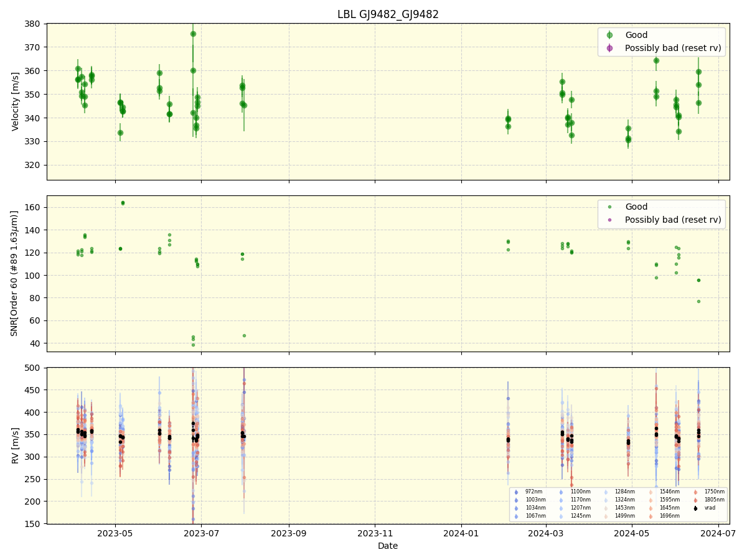Screen dimensions: 747x560
Task: Click the 2023-11 date tick label
Action: tap(375, 533)
